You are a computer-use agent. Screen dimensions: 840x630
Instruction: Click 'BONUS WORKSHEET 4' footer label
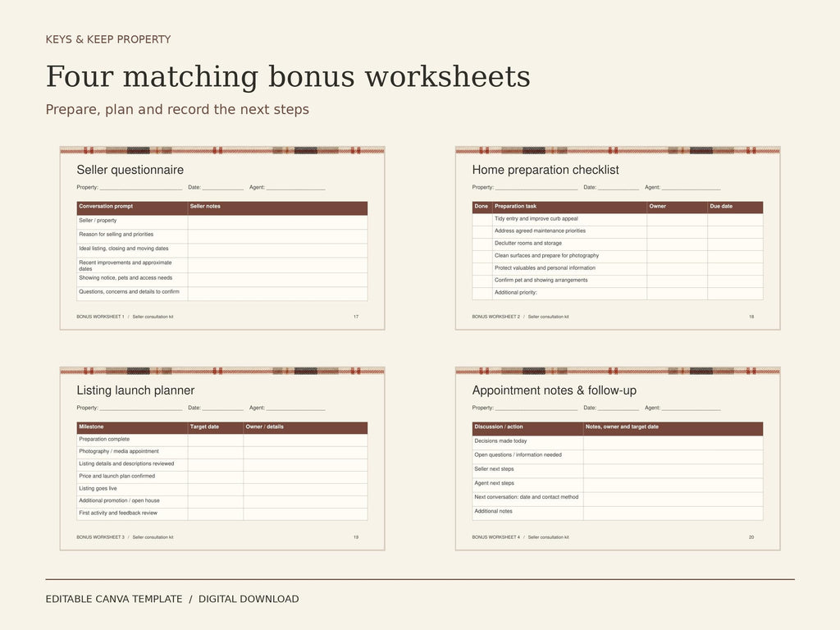(x=495, y=537)
